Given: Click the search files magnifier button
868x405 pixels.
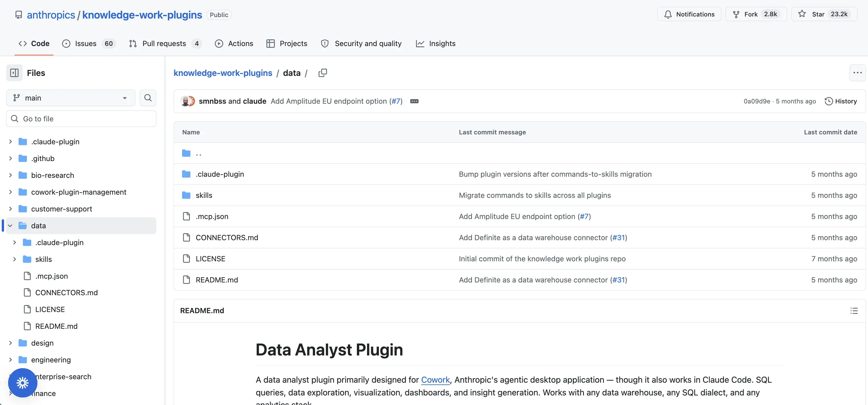Looking at the screenshot, I should [x=148, y=98].
